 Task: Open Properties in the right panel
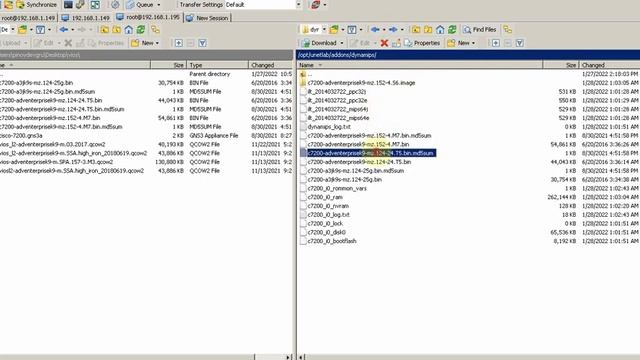click(x=422, y=43)
